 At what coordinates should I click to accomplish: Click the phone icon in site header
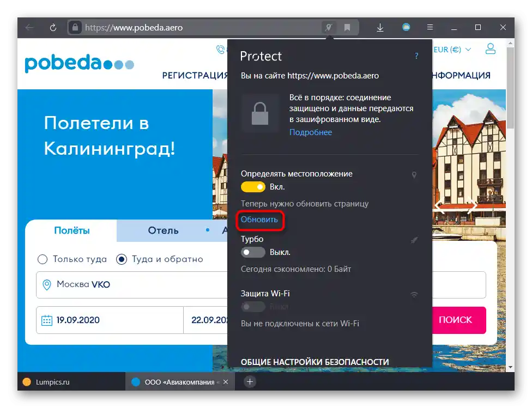tap(221, 50)
